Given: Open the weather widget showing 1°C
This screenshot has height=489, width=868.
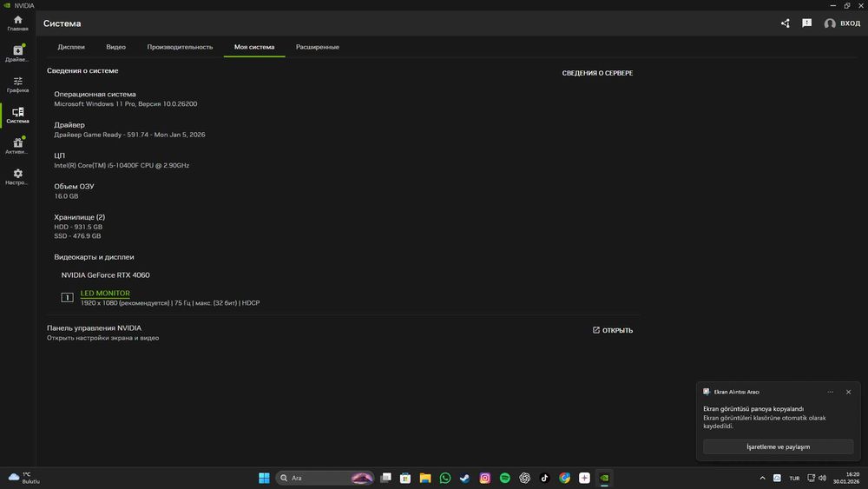Looking at the screenshot, I should [x=23, y=478].
